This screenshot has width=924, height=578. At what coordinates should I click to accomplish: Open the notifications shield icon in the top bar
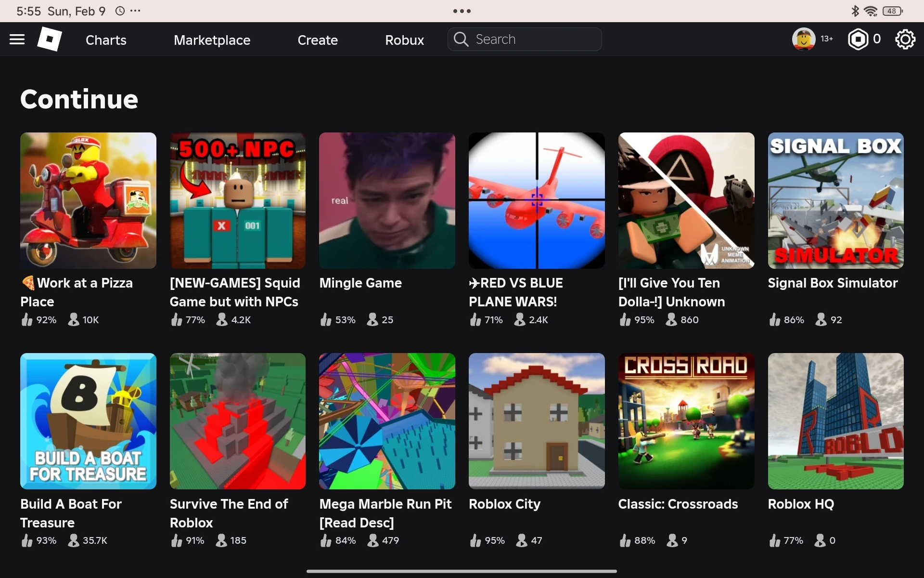pyautogui.click(x=859, y=39)
